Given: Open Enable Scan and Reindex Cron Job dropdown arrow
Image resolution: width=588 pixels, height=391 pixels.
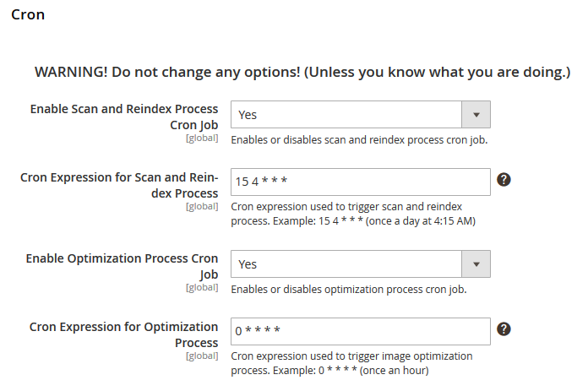Looking at the screenshot, I should point(476,114).
